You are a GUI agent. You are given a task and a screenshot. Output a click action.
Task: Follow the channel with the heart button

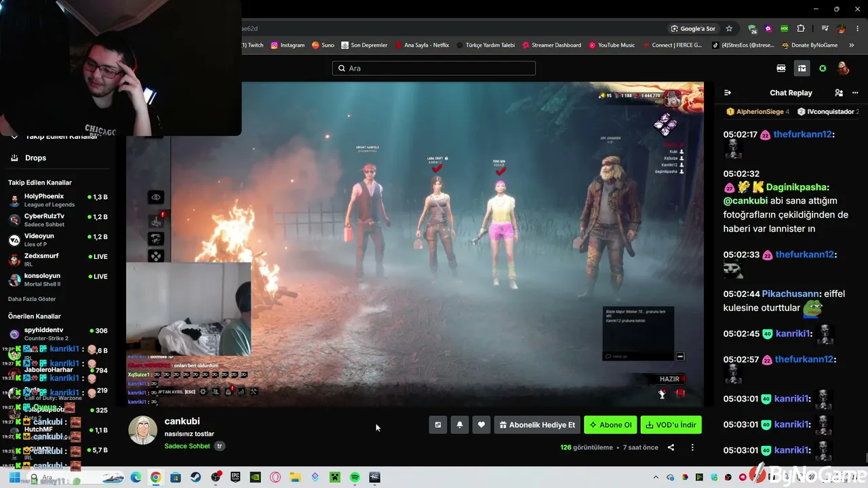point(481,425)
